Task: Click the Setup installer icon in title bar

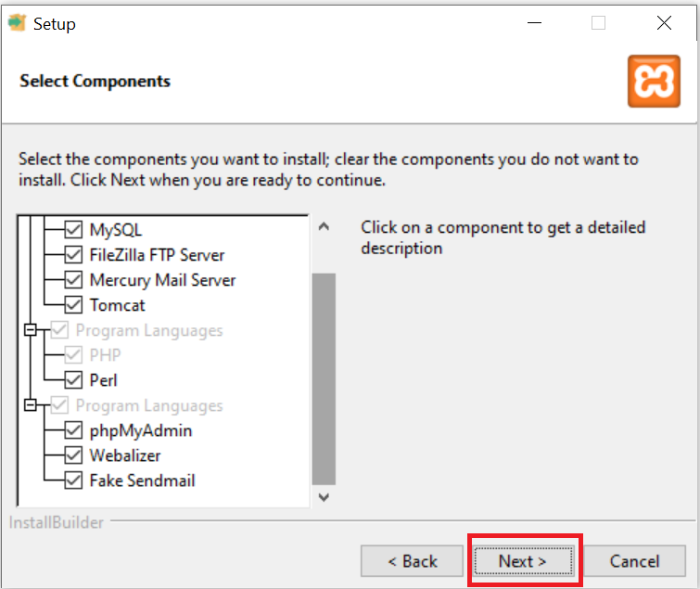Action: [17, 24]
